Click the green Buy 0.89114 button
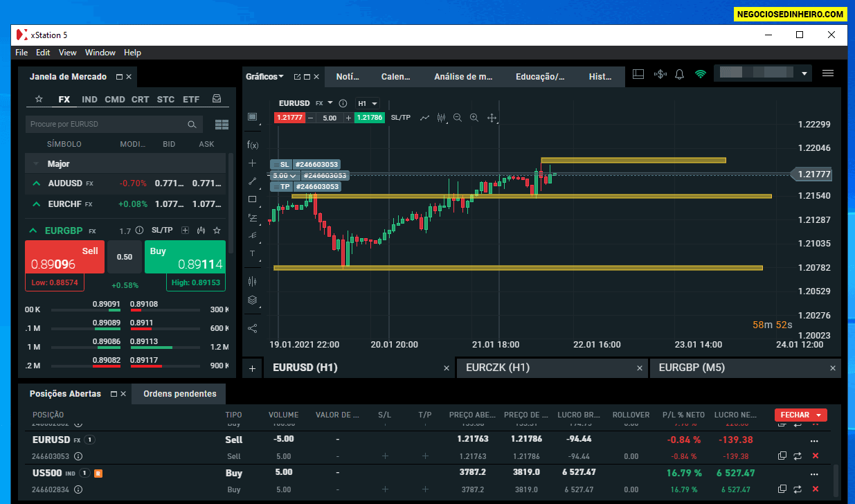This screenshot has height=504, width=855. (x=185, y=256)
